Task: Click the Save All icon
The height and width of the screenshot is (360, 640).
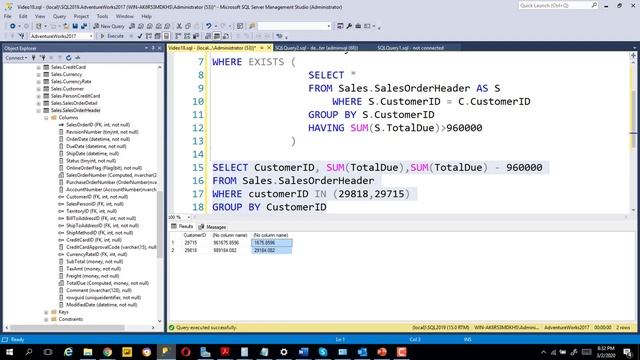Action: pyautogui.click(x=84, y=26)
